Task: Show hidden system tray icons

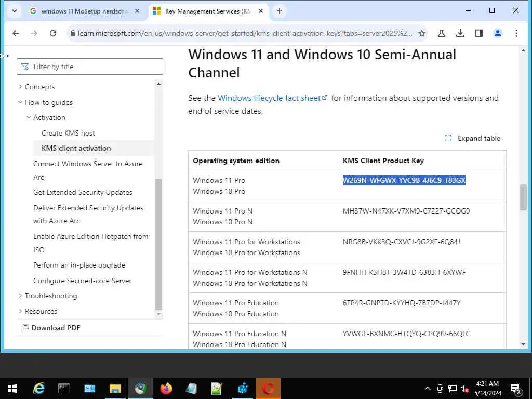Action: point(428,389)
